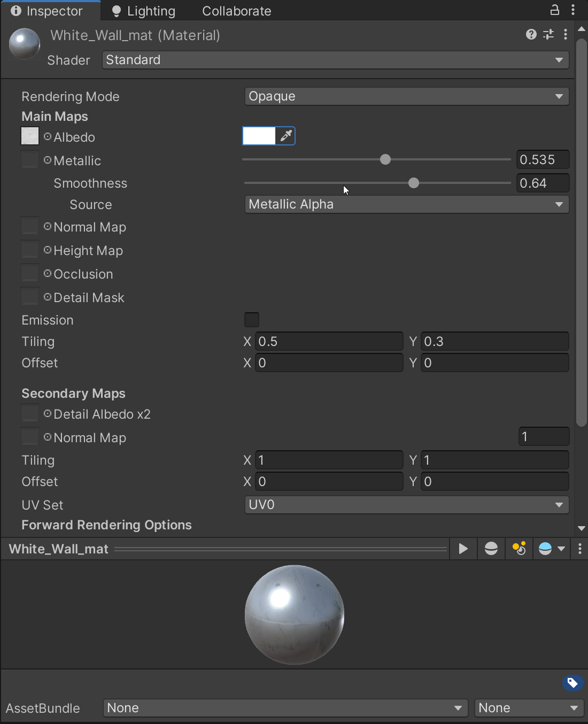The width and height of the screenshot is (588, 724).
Task: Click the Main Maps Normal Map texture slot
Action: tap(30, 226)
